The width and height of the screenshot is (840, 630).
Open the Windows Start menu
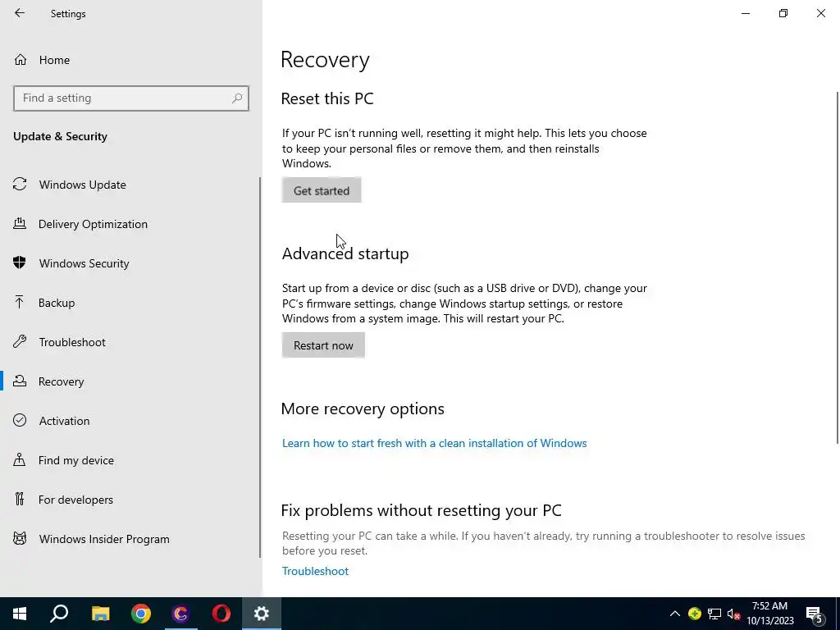click(x=20, y=614)
